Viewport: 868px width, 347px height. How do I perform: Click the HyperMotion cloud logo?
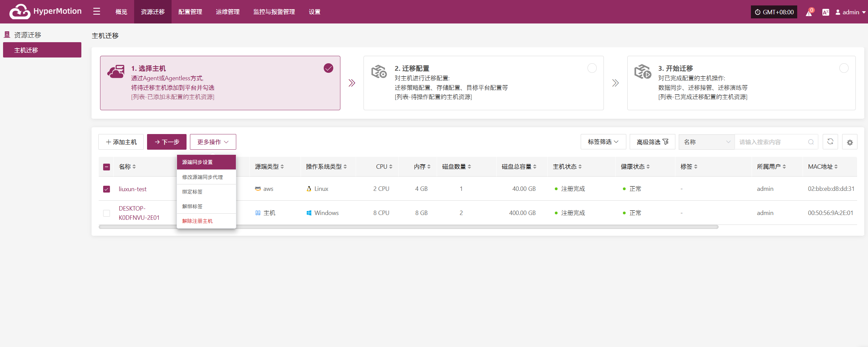[x=20, y=12]
